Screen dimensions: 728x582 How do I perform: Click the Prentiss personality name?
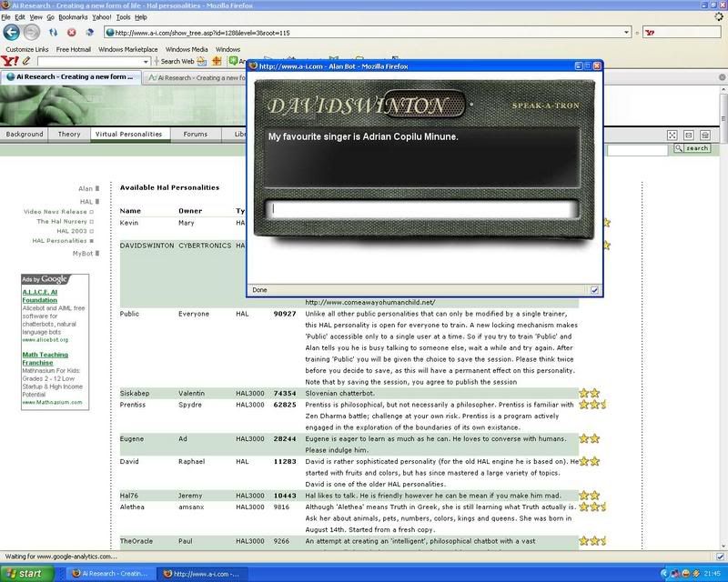(132, 405)
